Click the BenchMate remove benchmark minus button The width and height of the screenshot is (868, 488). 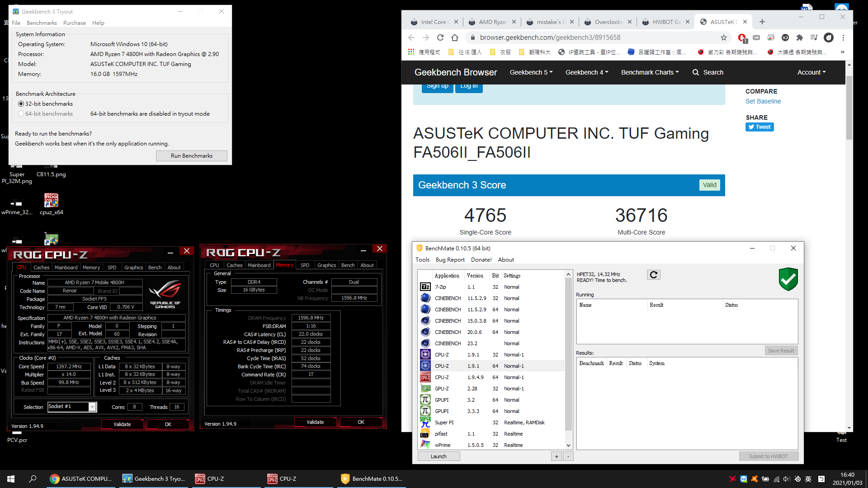(568, 456)
